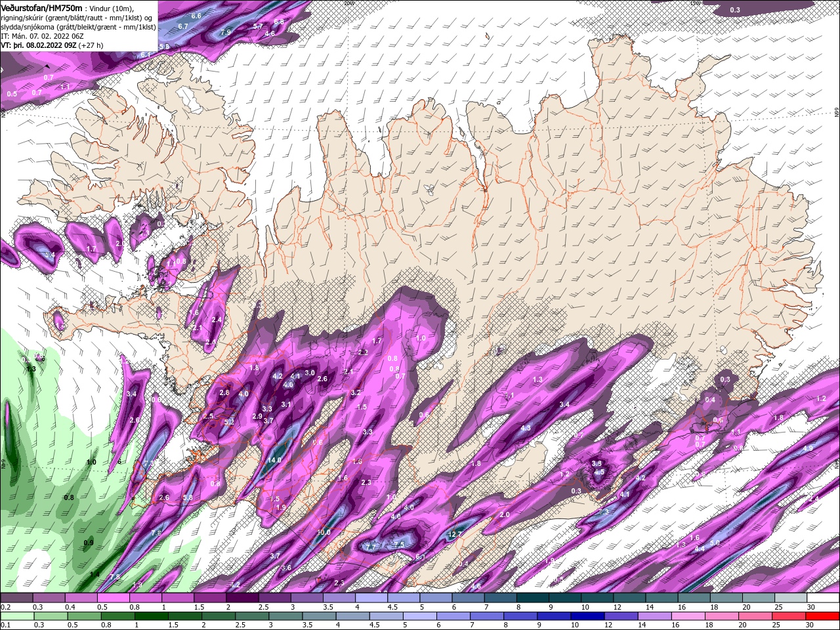Click the 7.7 precipitation value on the map
This screenshot has width=840, height=630.
370,547
